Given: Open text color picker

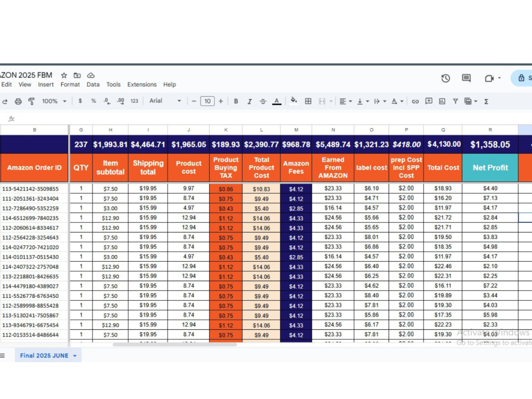Looking at the screenshot, I should [277, 101].
